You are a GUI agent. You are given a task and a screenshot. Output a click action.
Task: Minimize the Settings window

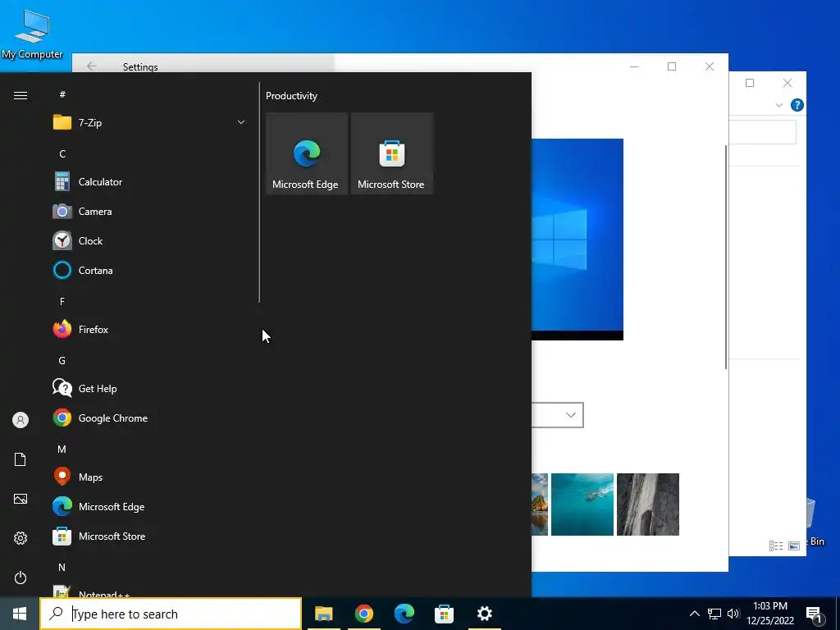[x=634, y=66]
